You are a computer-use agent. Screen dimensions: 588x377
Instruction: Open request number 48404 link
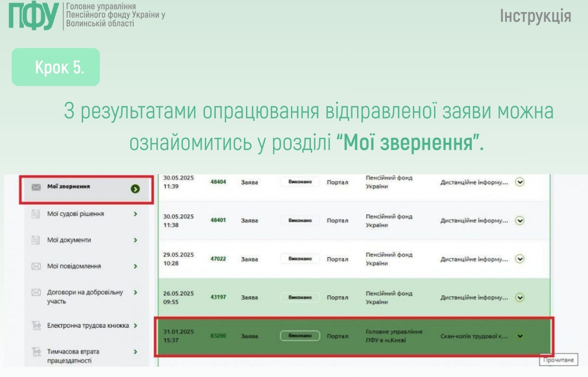[218, 182]
